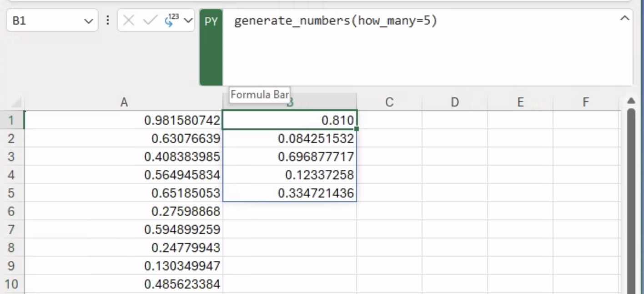Click the enter checkmark icon in formula bar
This screenshot has width=644, height=294.
click(x=150, y=20)
